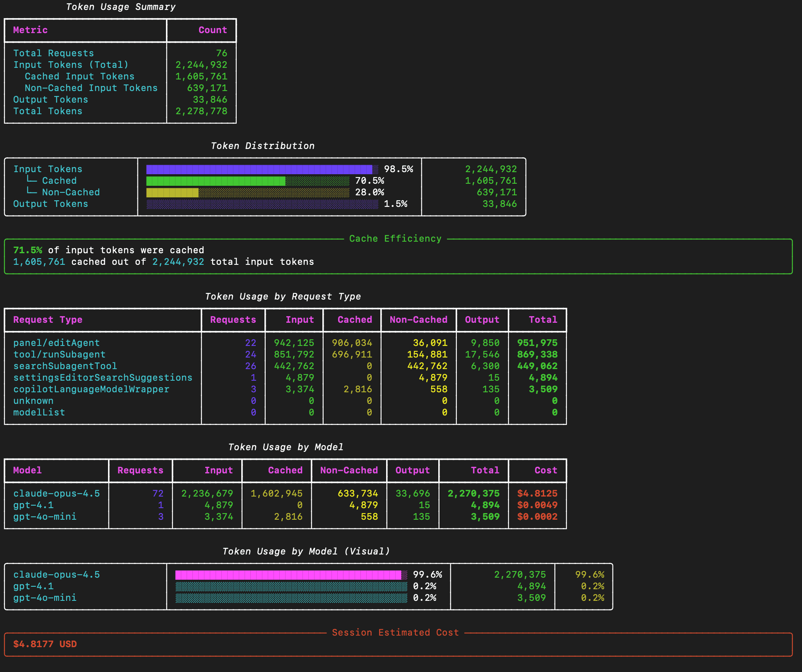Click settingsEditorSearchSuggestions row label
802x672 pixels.
coord(103,378)
